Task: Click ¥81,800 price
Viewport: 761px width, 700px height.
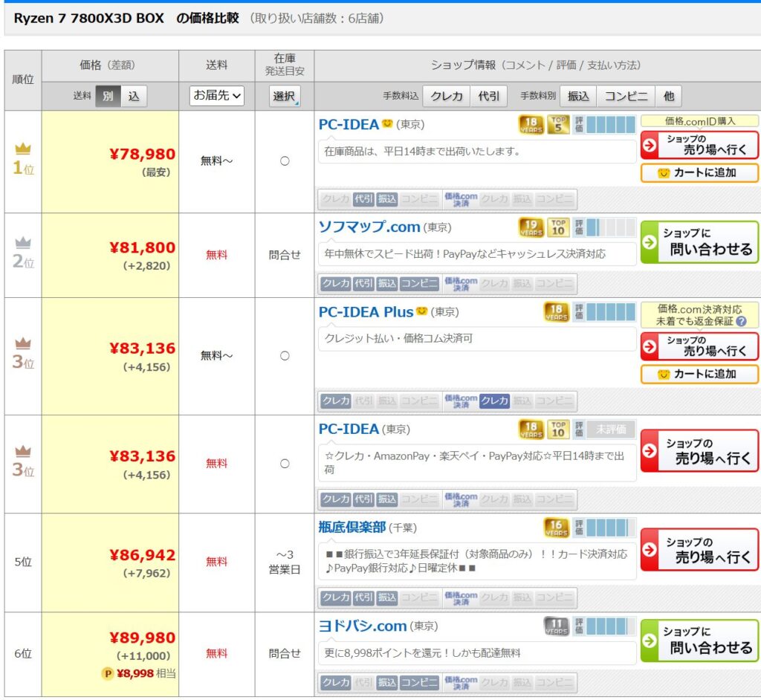Action: [142, 247]
